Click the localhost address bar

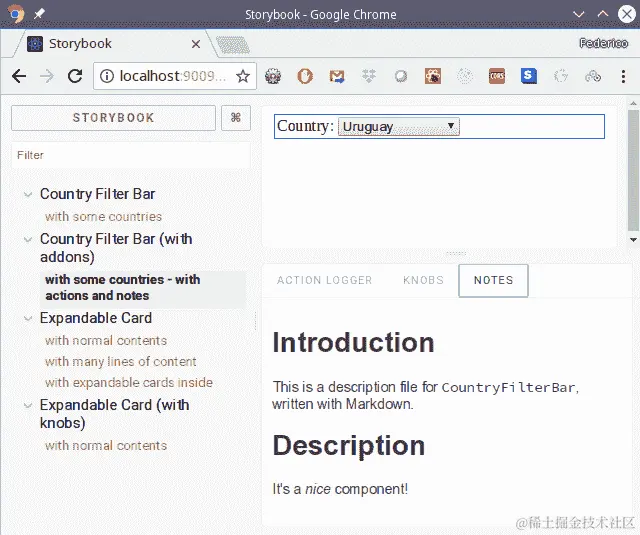tap(175, 76)
